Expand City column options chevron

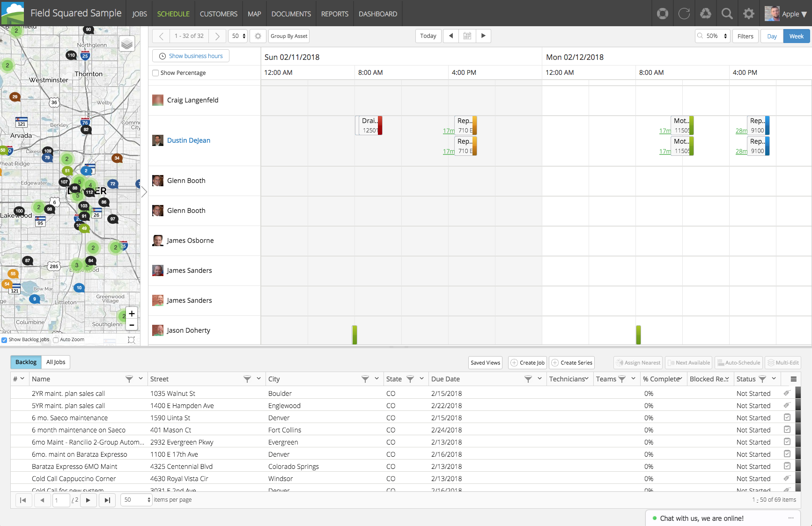(x=376, y=379)
